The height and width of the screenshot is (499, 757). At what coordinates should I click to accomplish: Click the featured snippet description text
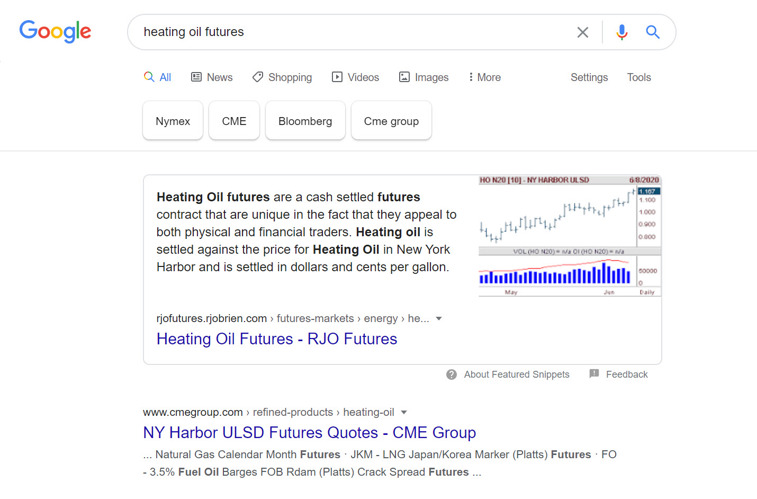coord(306,232)
